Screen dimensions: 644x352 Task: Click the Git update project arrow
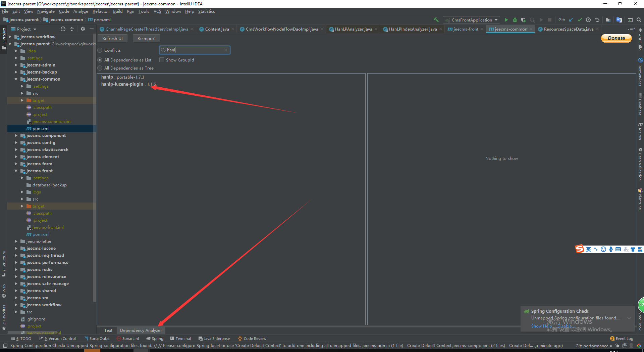(571, 20)
